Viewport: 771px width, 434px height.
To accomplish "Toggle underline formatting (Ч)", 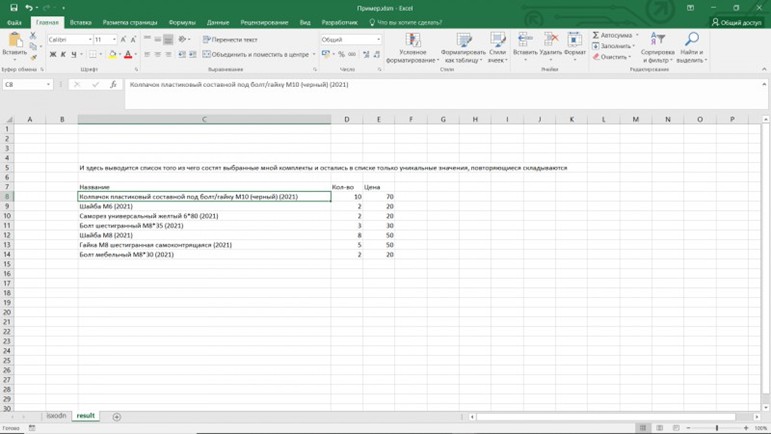I will click(x=74, y=55).
